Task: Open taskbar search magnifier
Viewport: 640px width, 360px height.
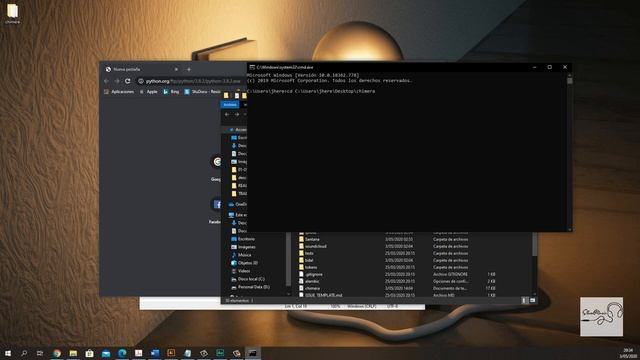Action: point(24,353)
